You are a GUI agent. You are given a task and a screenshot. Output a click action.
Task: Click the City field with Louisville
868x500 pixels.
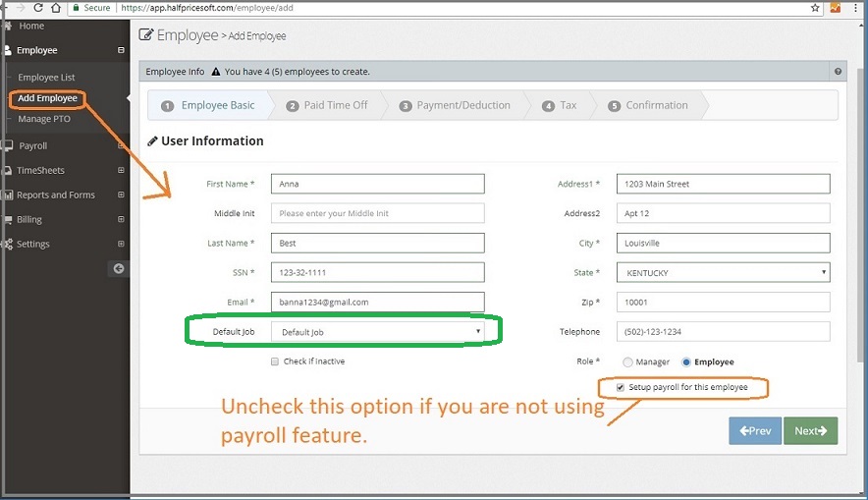[x=723, y=243]
